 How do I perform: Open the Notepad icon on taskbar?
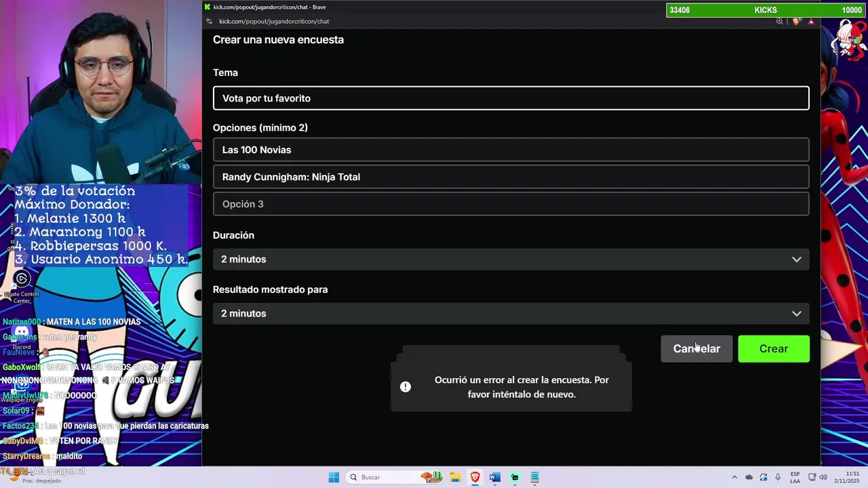(534, 477)
